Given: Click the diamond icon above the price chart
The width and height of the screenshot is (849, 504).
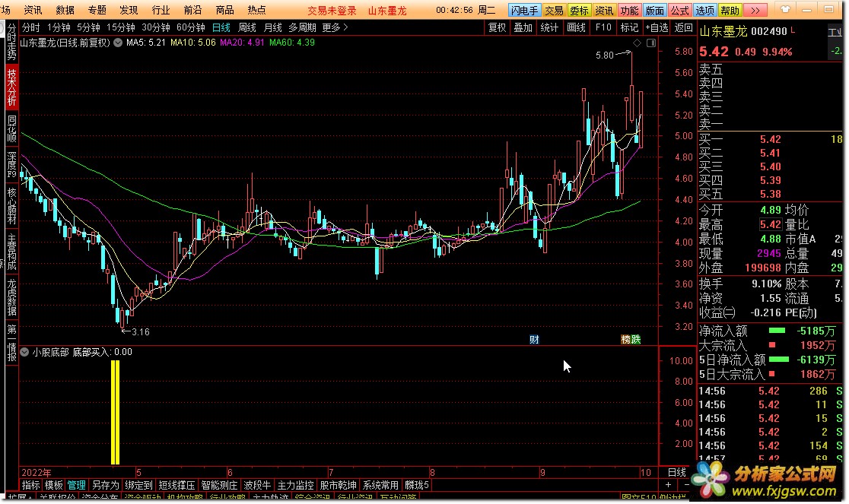Looking at the screenshot, I should pos(638,43).
